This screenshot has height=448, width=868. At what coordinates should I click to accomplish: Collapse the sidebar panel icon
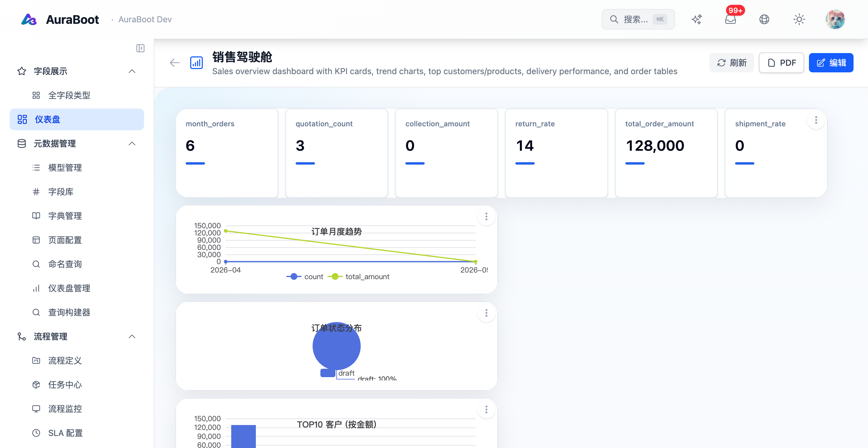tap(140, 48)
